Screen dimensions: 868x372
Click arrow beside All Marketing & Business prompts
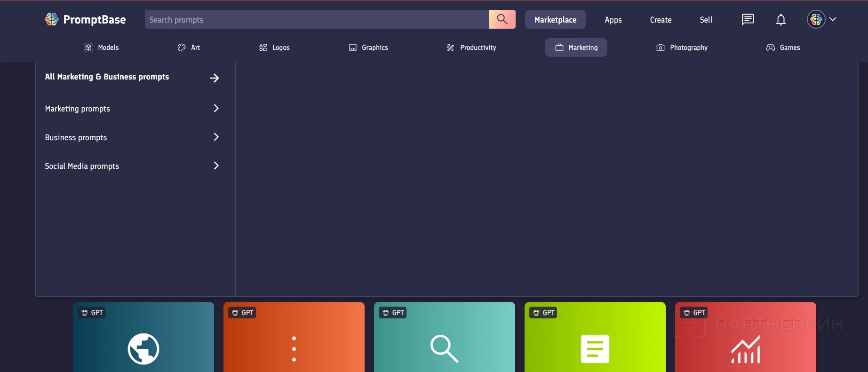click(x=215, y=78)
